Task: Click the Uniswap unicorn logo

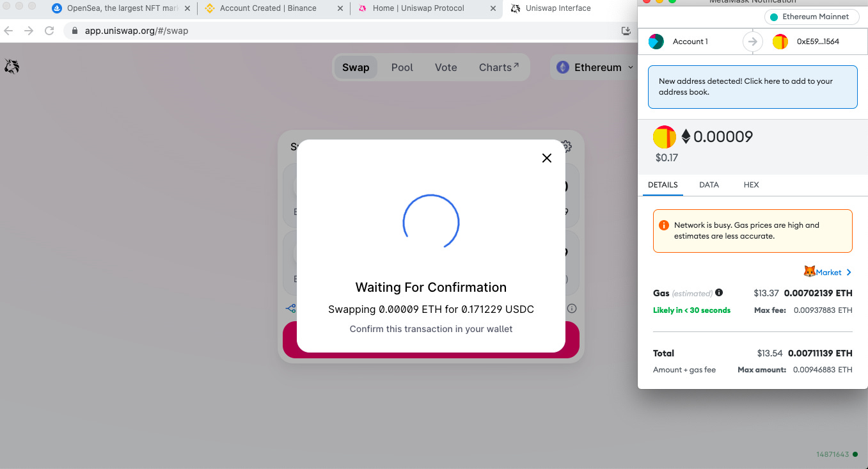Action: (x=13, y=66)
